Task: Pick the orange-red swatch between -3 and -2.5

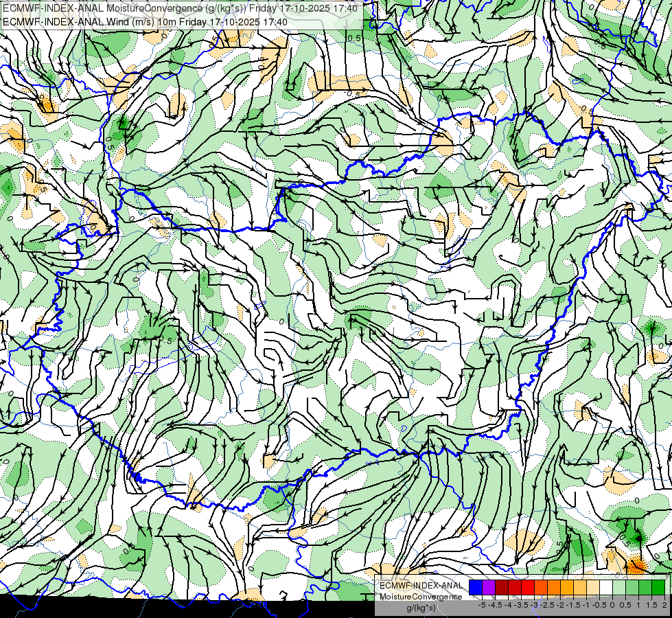Action: (x=541, y=588)
